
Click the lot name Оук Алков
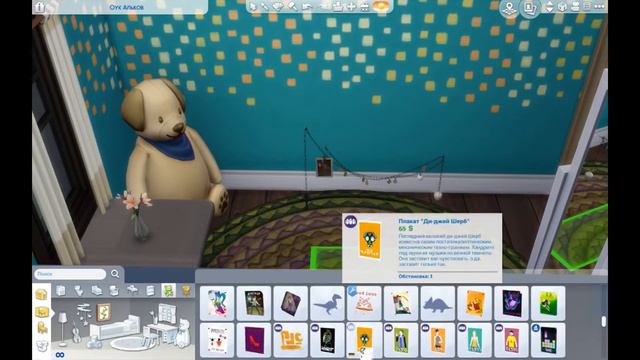[126, 7]
